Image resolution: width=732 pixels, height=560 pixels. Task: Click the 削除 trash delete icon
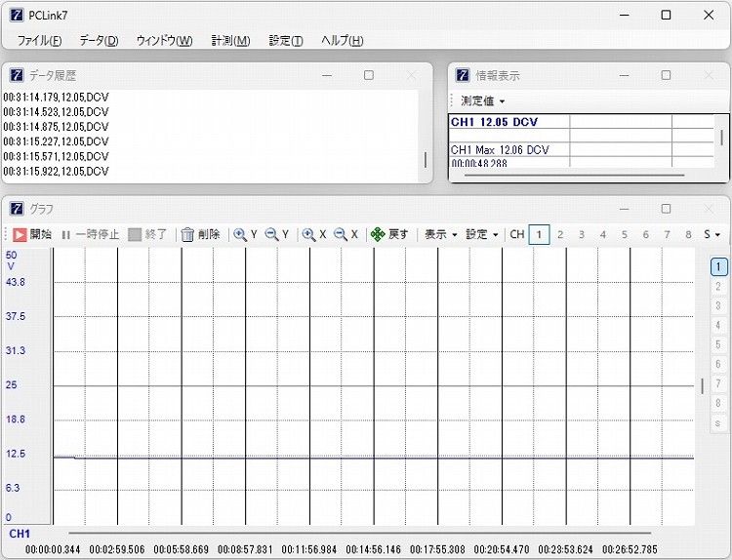(188, 234)
